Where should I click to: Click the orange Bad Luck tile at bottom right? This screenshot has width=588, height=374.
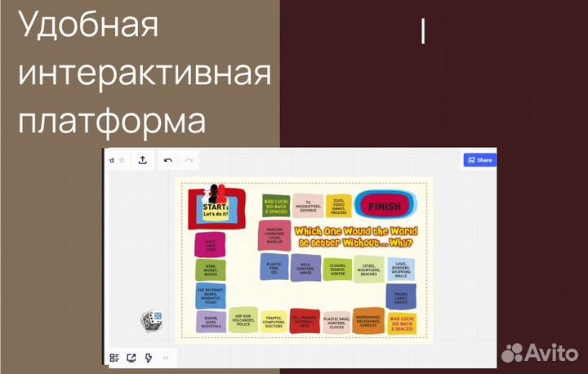(402, 323)
